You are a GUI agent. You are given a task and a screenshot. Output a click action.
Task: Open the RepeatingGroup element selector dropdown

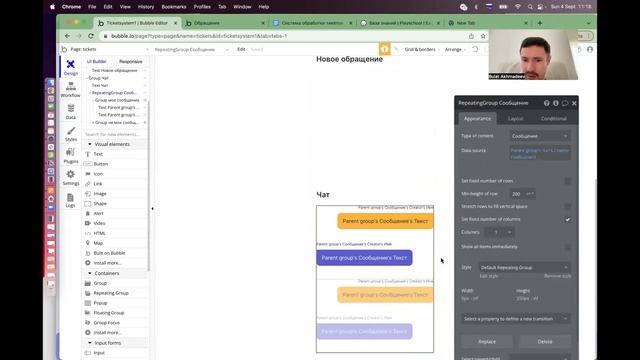click(192, 49)
